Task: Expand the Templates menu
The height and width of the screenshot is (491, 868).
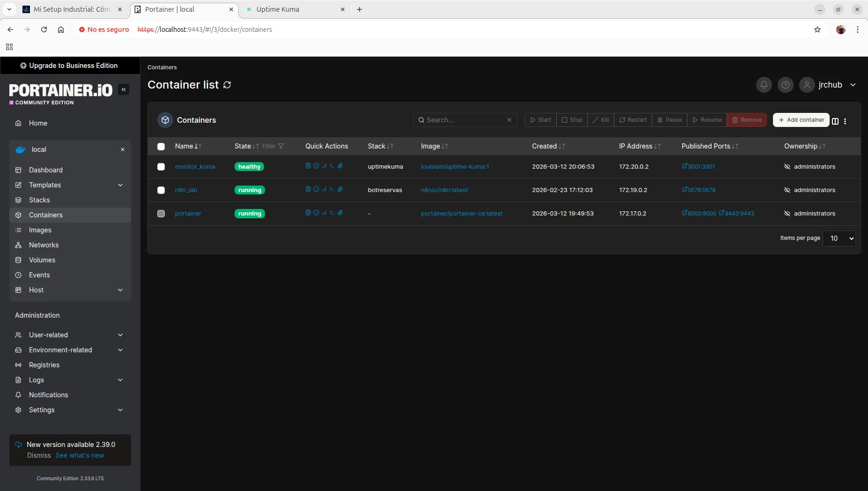Action: pyautogui.click(x=70, y=185)
